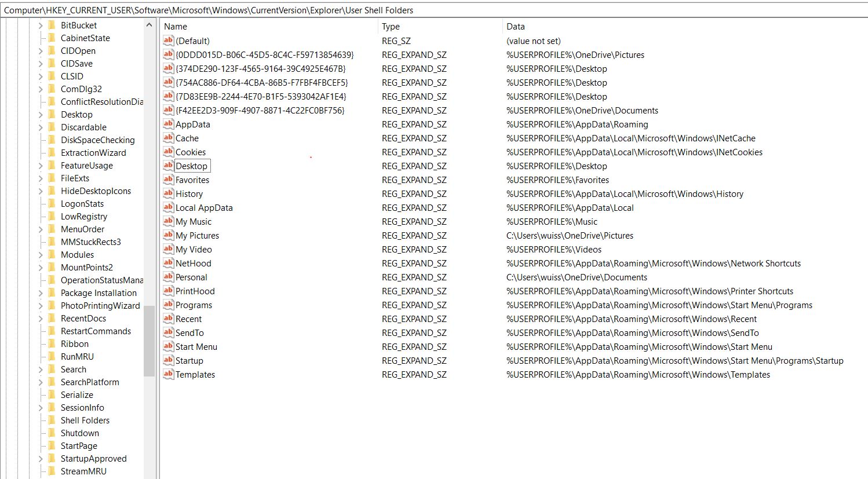868x479 pixels.
Task: Expand the MenuOrder key
Action: [41, 229]
